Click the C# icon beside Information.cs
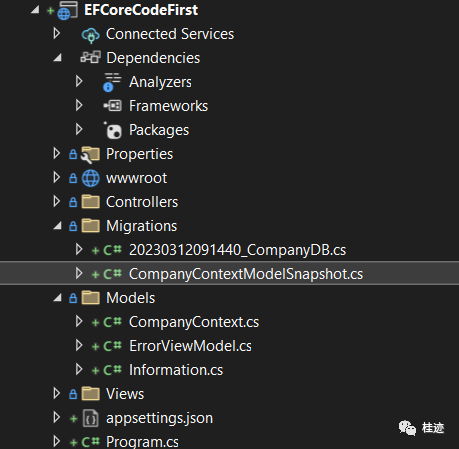 pyautogui.click(x=112, y=370)
